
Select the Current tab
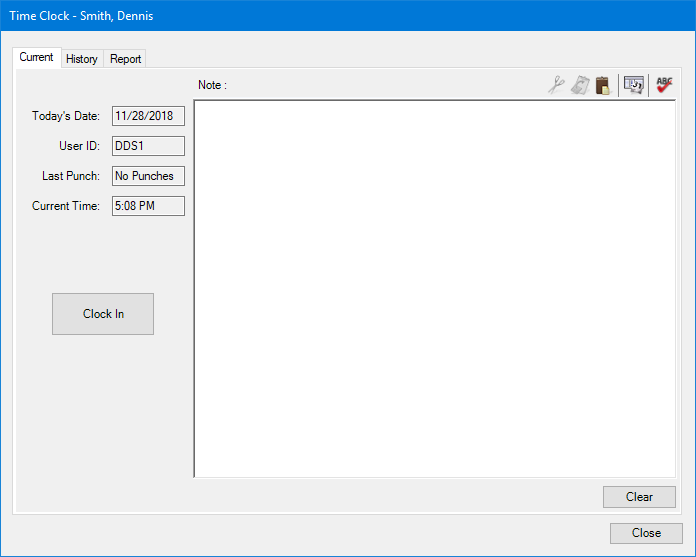(x=37, y=58)
